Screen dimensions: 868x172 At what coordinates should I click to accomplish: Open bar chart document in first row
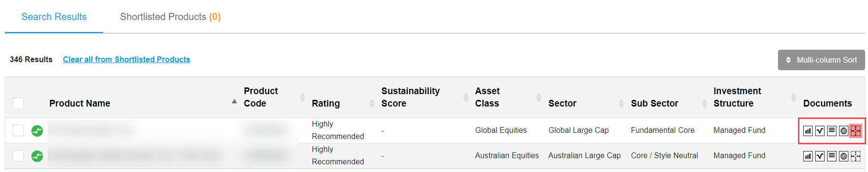pyautogui.click(x=807, y=131)
